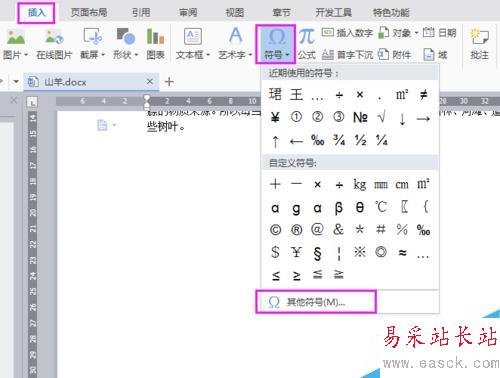The height and width of the screenshot is (378, 500).
Task: Insert the ® registered symbol
Action: (297, 230)
